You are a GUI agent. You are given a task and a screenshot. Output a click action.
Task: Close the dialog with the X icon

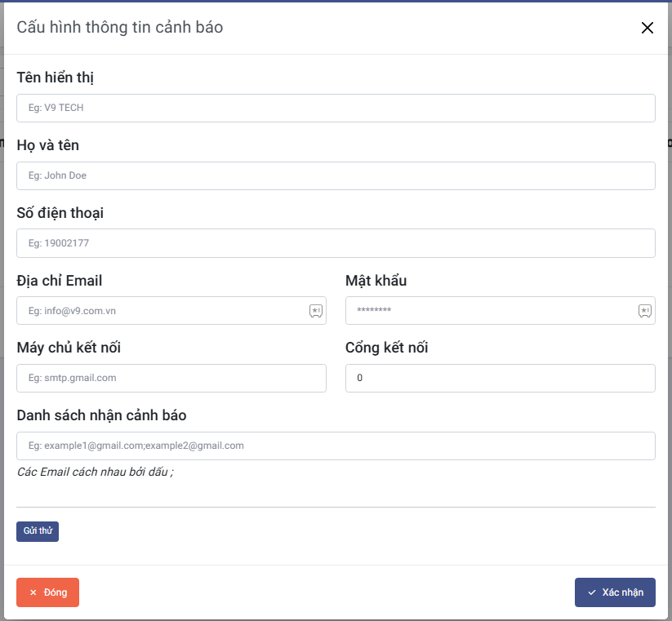tap(648, 28)
